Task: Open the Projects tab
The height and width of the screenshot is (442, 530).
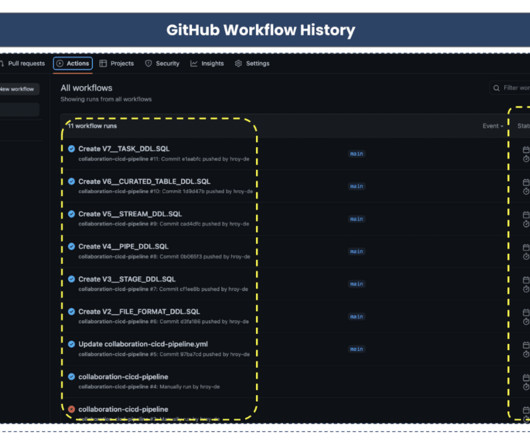Action: click(117, 64)
